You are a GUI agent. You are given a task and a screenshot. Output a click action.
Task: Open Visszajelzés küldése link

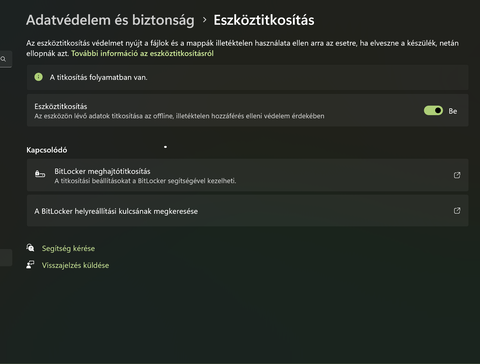[x=75, y=265]
